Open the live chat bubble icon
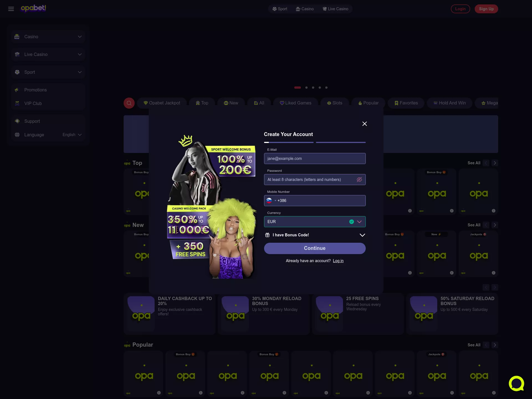 [x=516, y=383]
